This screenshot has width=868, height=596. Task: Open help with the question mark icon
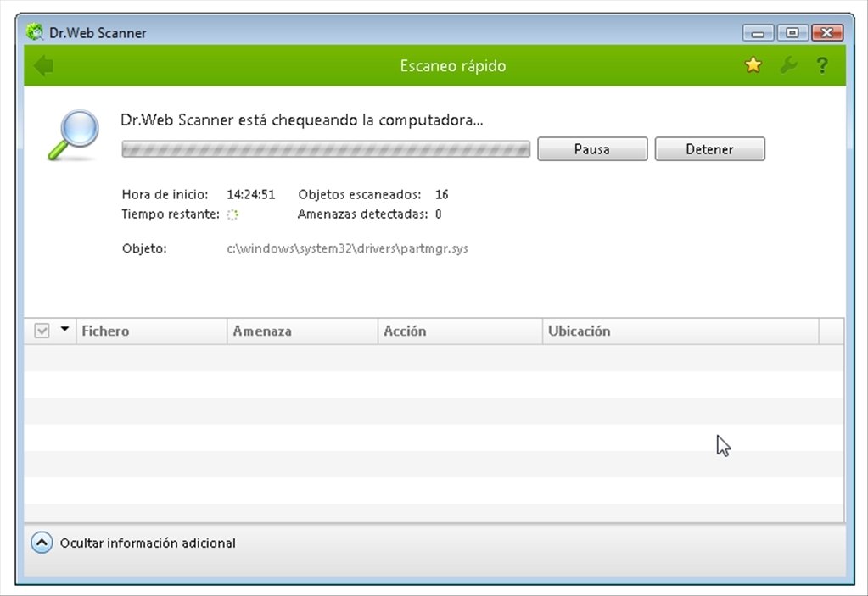(822, 65)
